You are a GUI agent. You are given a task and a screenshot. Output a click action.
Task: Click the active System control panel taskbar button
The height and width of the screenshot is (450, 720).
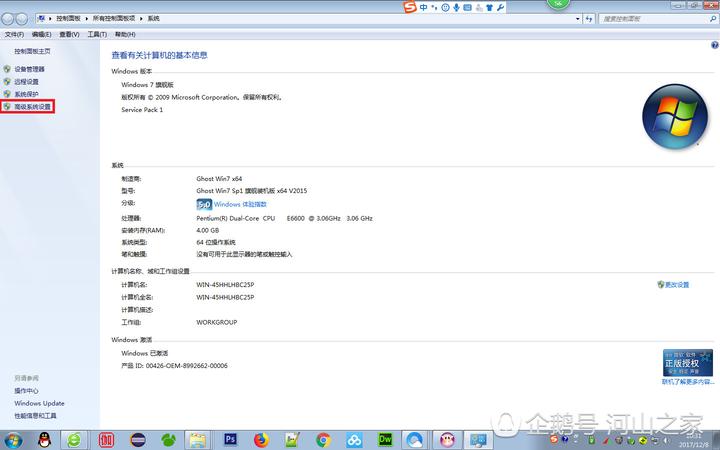tap(478, 440)
